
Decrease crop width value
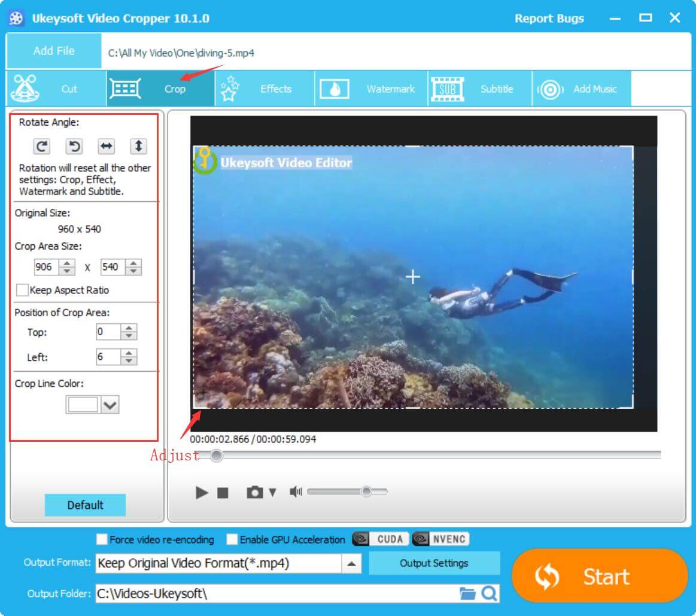click(66, 271)
